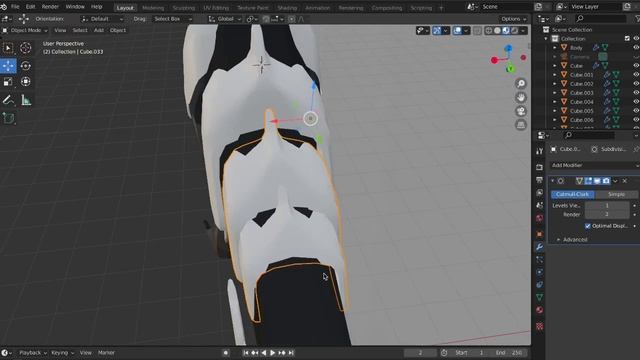The image size is (640, 360).
Task: Open the Texture checker properties tab
Action: [x=540, y=326]
